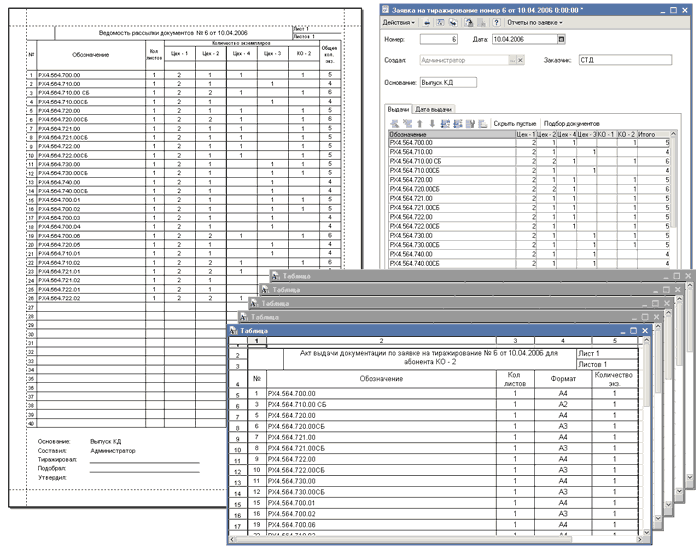Screen dimensions: 700x560
Task: Select row РХ4.564.710.00 СБ in request table
Action: pos(529,161)
